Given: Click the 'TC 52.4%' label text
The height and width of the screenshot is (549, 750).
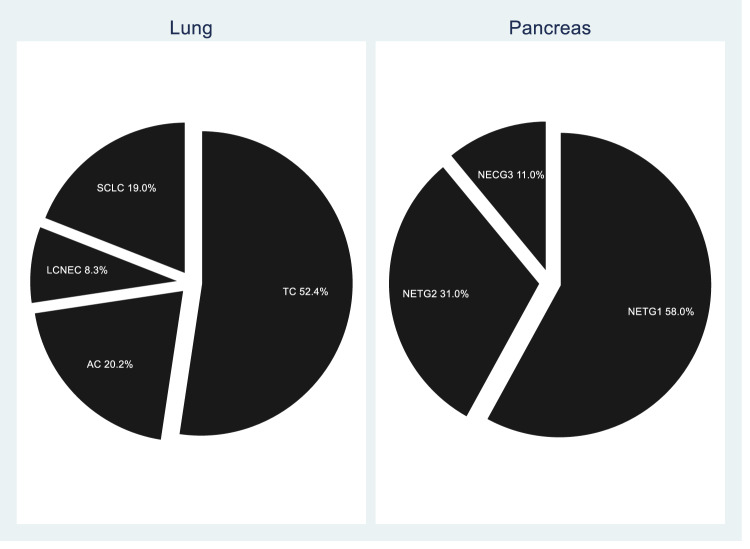Looking at the screenshot, I should point(305,292).
